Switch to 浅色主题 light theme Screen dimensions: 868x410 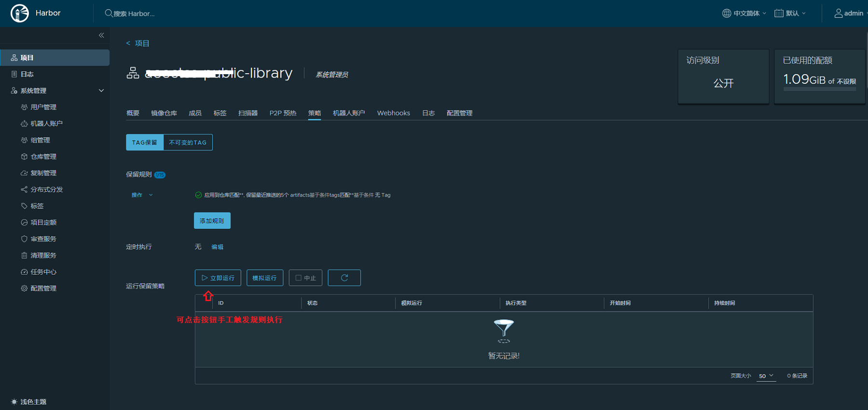coord(28,402)
